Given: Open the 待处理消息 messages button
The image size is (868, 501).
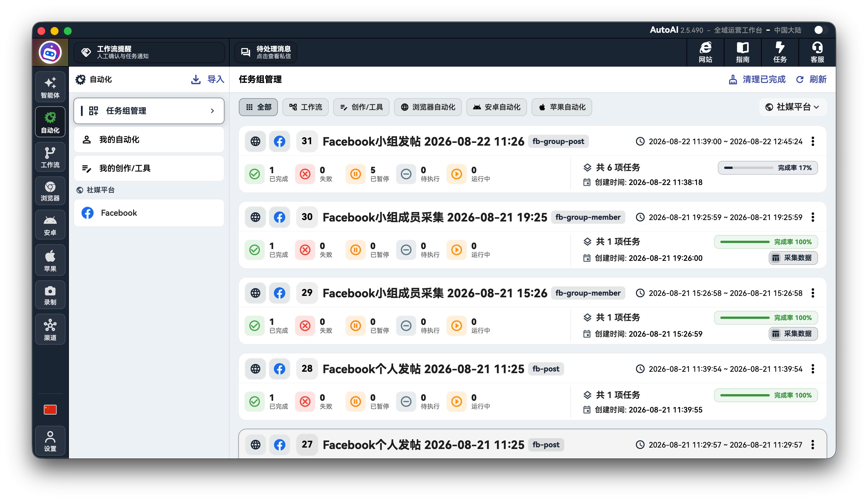Looking at the screenshot, I should click(x=266, y=52).
